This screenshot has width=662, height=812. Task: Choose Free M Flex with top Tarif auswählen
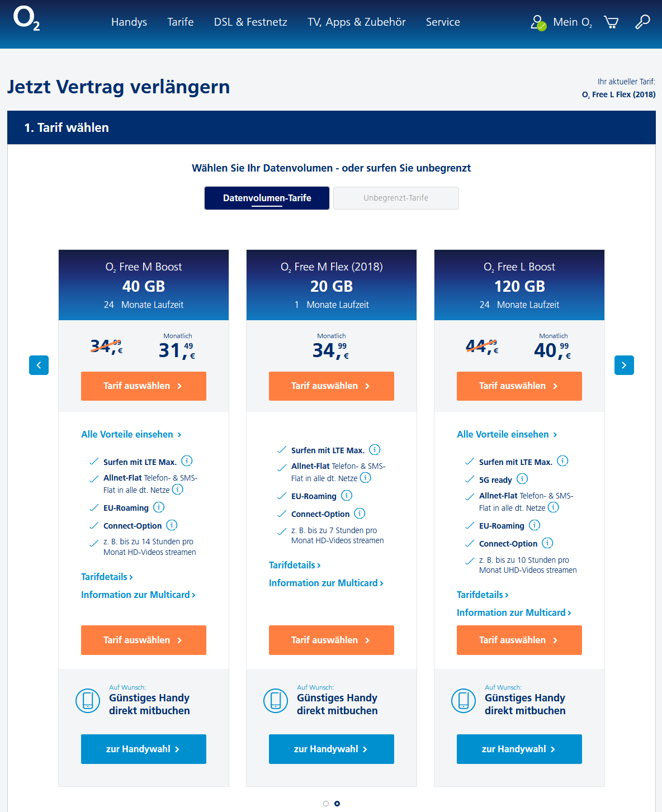(x=332, y=386)
